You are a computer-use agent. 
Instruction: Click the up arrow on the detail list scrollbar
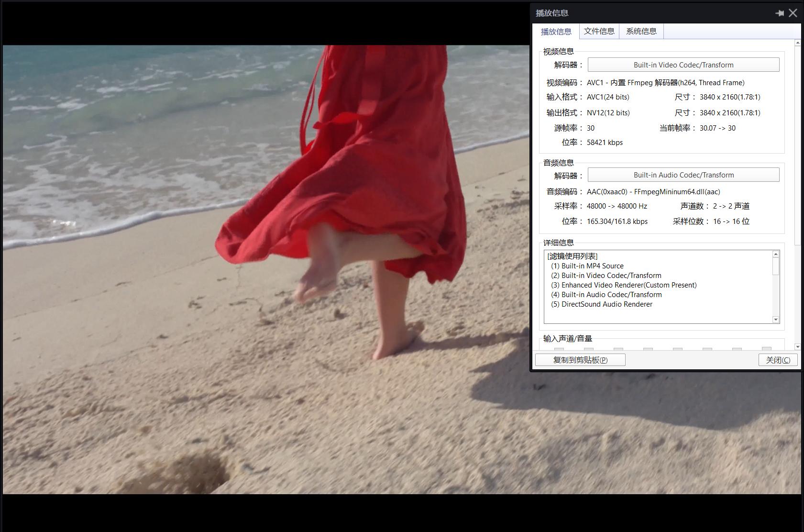point(776,254)
